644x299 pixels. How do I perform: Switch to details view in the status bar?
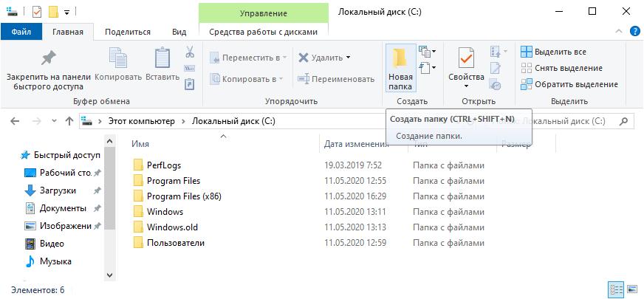coord(616,289)
